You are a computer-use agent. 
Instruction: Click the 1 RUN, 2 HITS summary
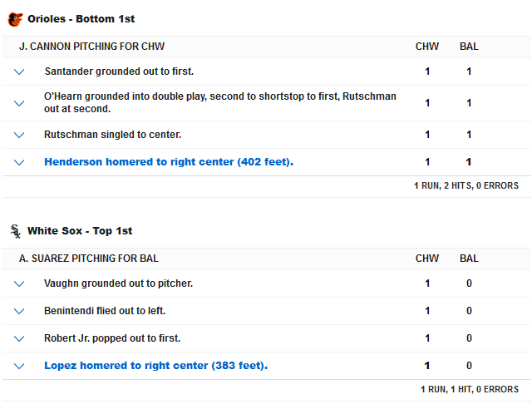[465, 185]
